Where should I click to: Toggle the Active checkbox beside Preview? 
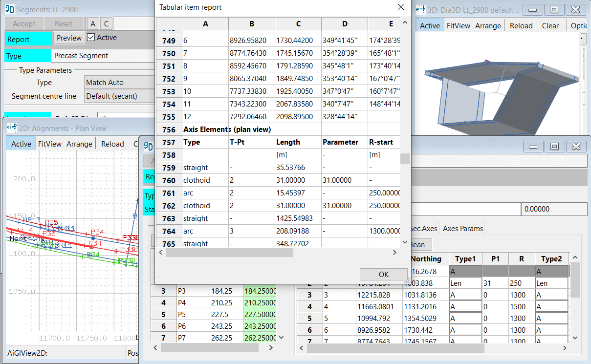(91, 38)
